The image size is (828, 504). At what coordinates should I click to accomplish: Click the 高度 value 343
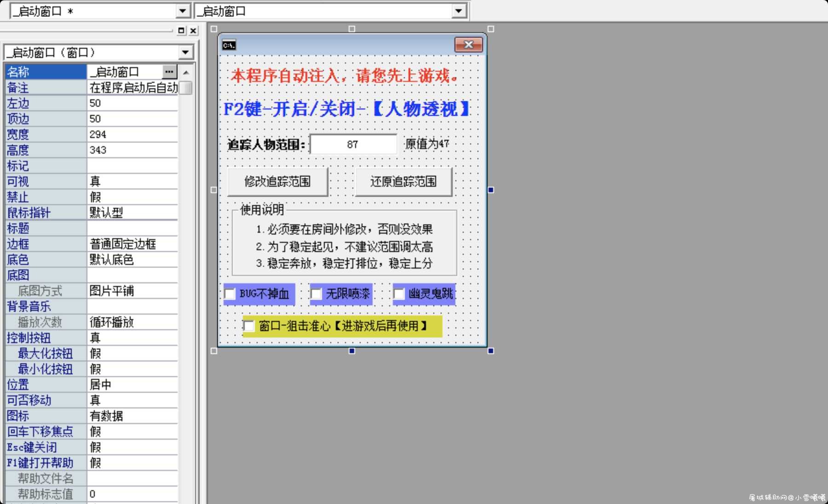point(132,150)
